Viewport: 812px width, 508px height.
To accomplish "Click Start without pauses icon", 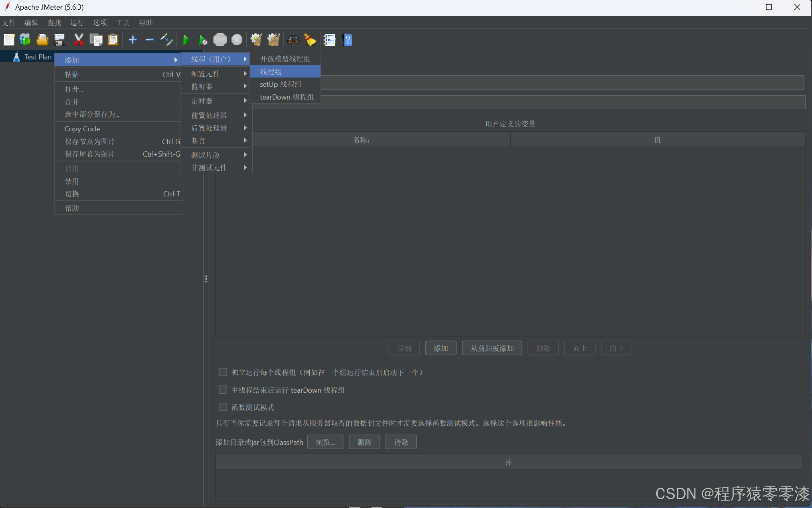I will point(203,39).
